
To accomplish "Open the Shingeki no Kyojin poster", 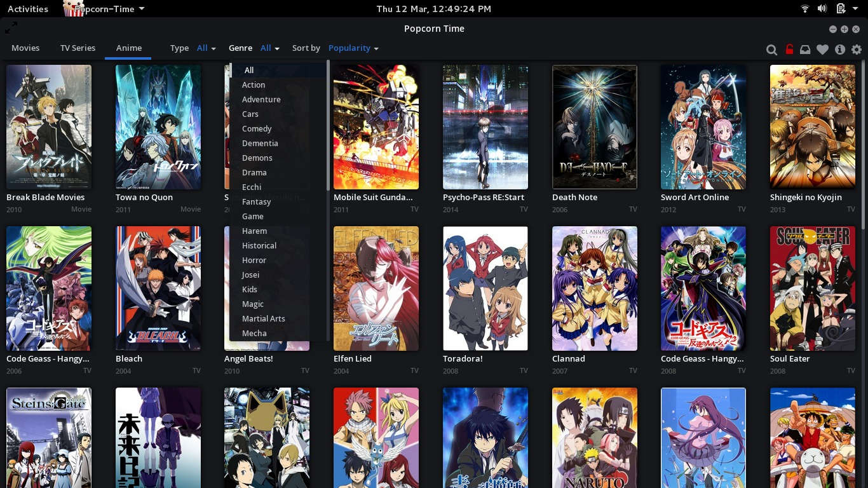I will click(x=813, y=127).
